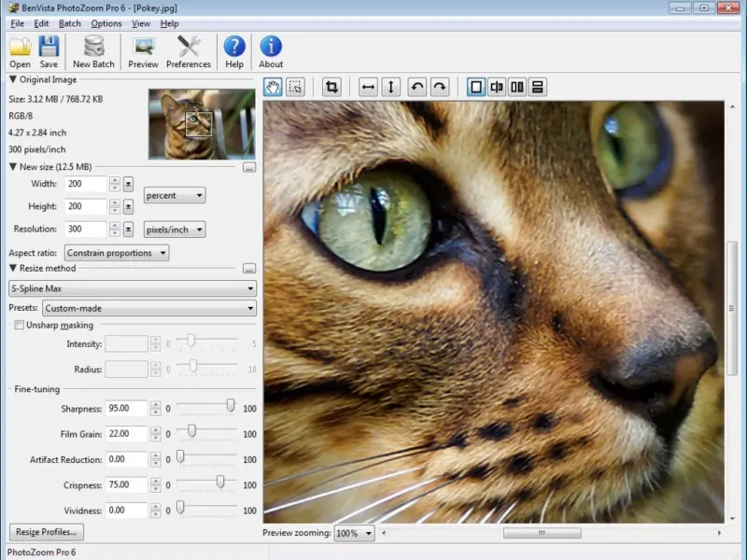Flip the image horizontally
Image resolution: width=747 pixels, height=560 pixels.
click(x=368, y=87)
